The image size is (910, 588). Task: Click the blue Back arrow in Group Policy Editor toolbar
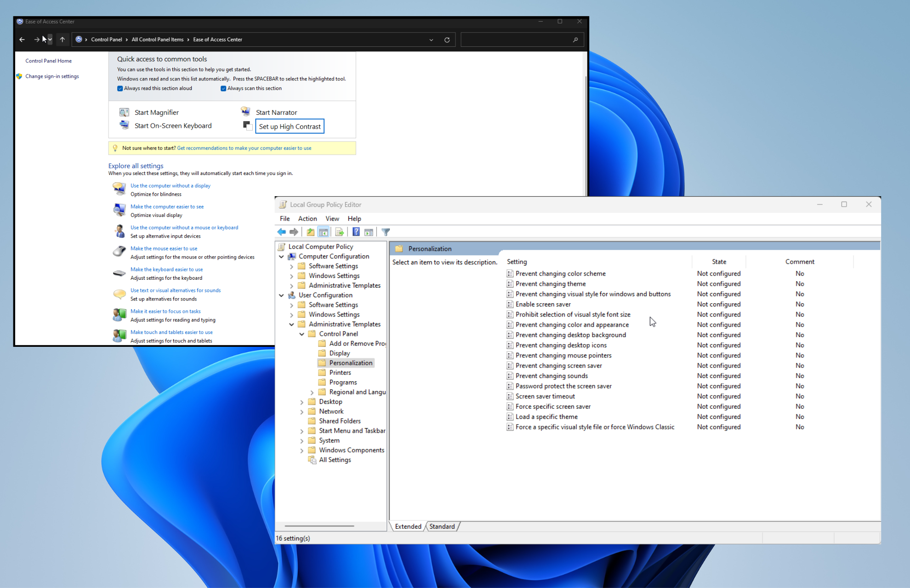click(282, 232)
